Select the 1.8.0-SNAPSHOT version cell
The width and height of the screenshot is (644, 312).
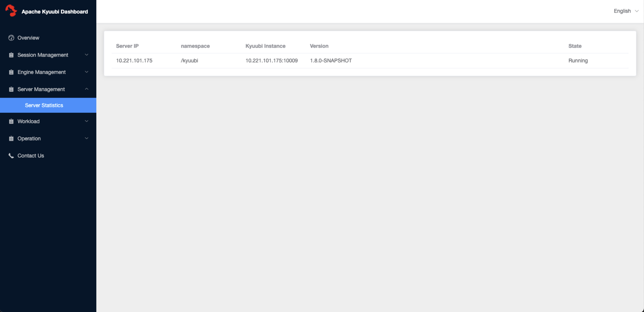(331, 60)
